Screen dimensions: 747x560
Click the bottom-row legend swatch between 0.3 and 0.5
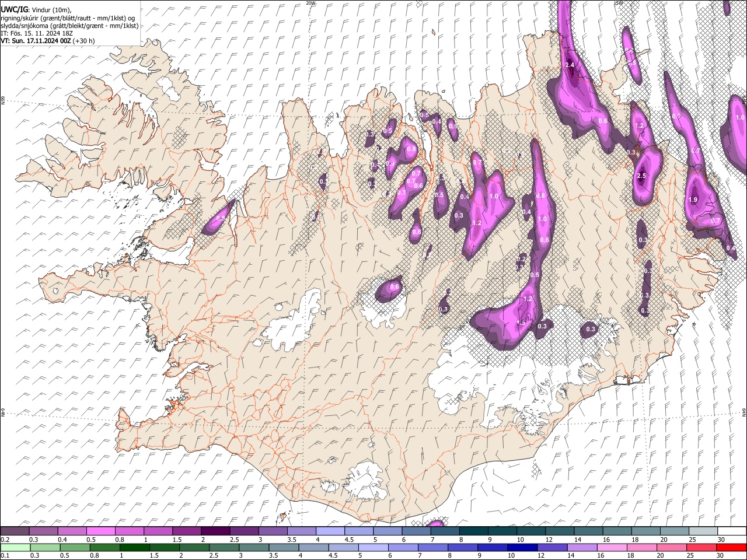(x=45, y=547)
